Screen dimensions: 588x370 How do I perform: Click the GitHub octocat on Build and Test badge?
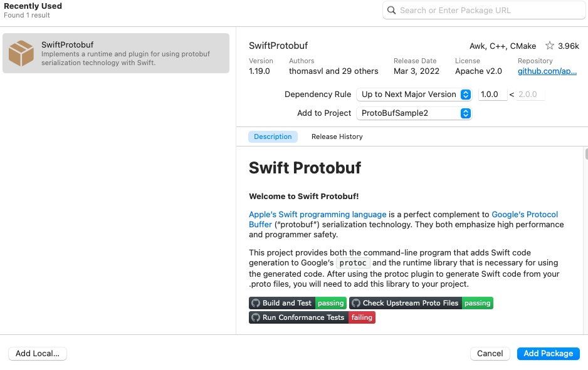click(x=256, y=303)
